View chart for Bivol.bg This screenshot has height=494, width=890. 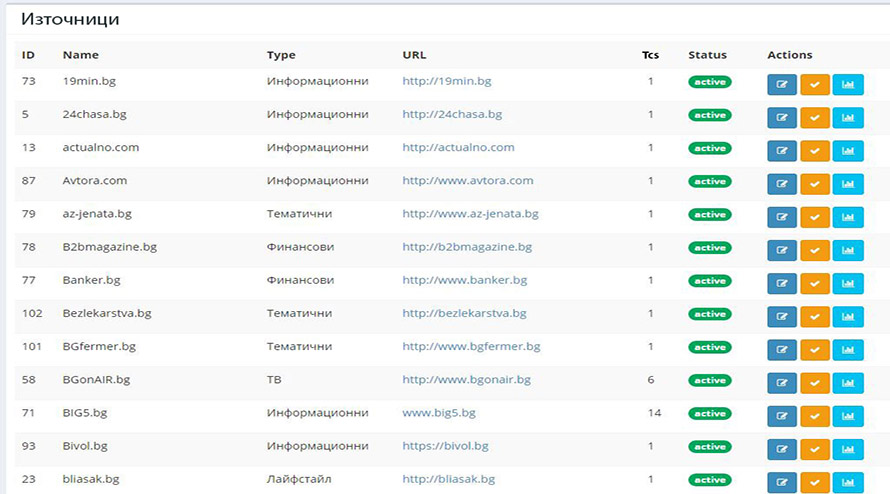(848, 449)
